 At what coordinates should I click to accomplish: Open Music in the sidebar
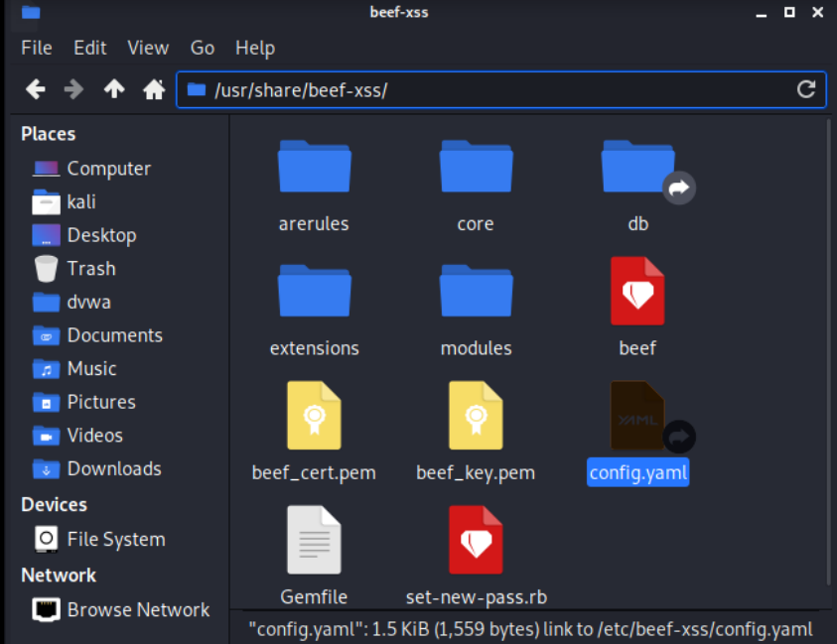(x=74, y=369)
